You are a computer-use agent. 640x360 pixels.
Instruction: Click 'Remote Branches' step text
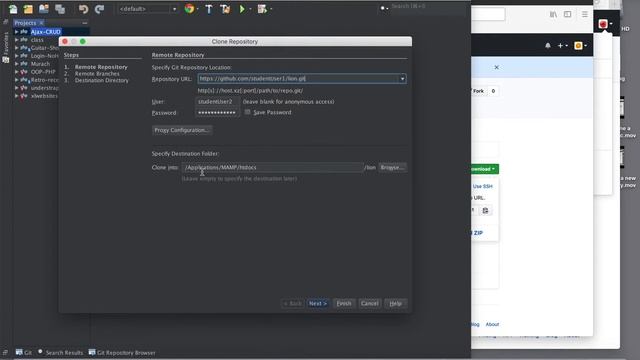tap(97, 73)
